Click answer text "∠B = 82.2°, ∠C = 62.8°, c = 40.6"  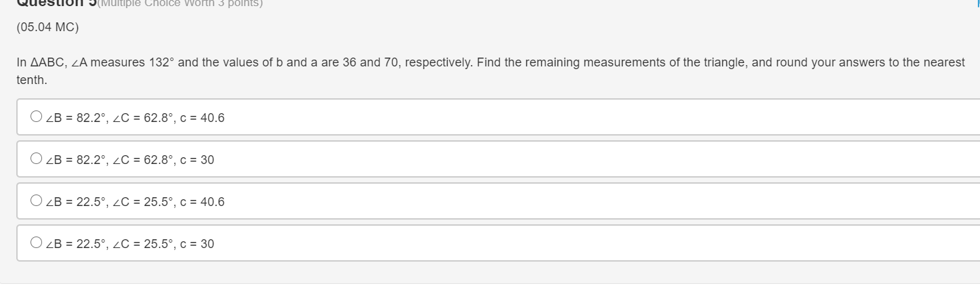click(x=134, y=118)
